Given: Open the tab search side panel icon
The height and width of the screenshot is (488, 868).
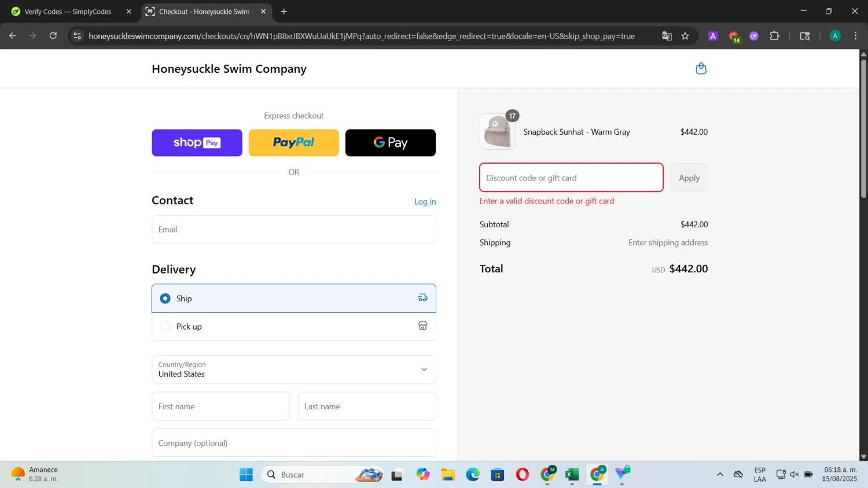Looking at the screenshot, I should 805,36.
